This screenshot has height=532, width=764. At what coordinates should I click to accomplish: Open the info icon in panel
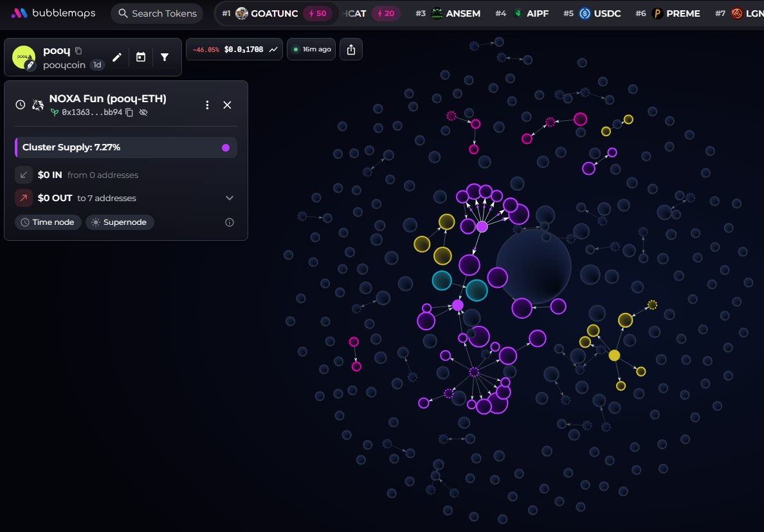(x=230, y=222)
